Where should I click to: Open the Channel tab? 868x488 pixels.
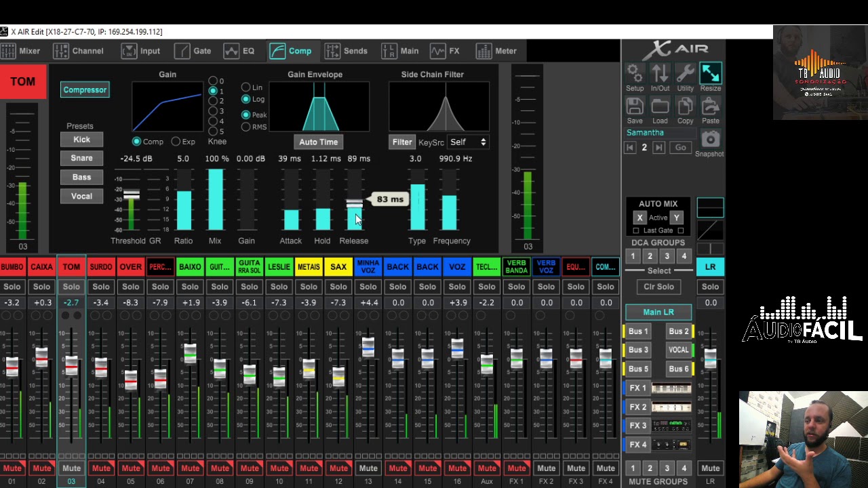click(x=79, y=51)
